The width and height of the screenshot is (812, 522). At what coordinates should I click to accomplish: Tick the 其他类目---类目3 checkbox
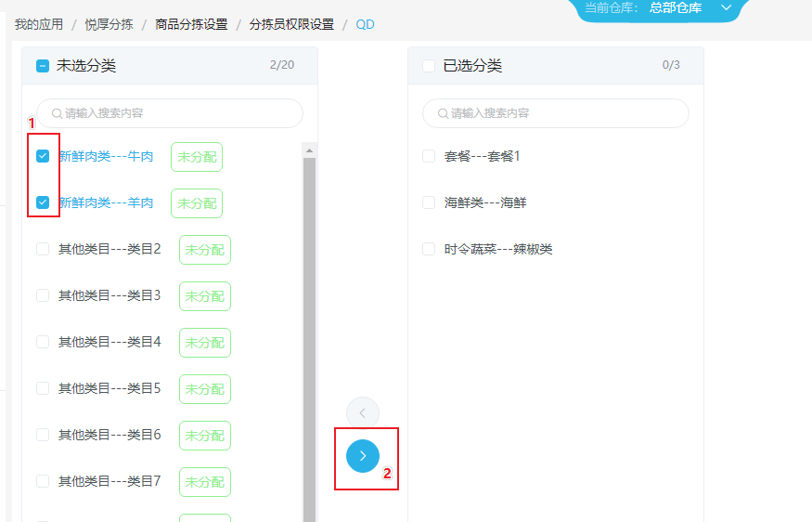pos(43,295)
